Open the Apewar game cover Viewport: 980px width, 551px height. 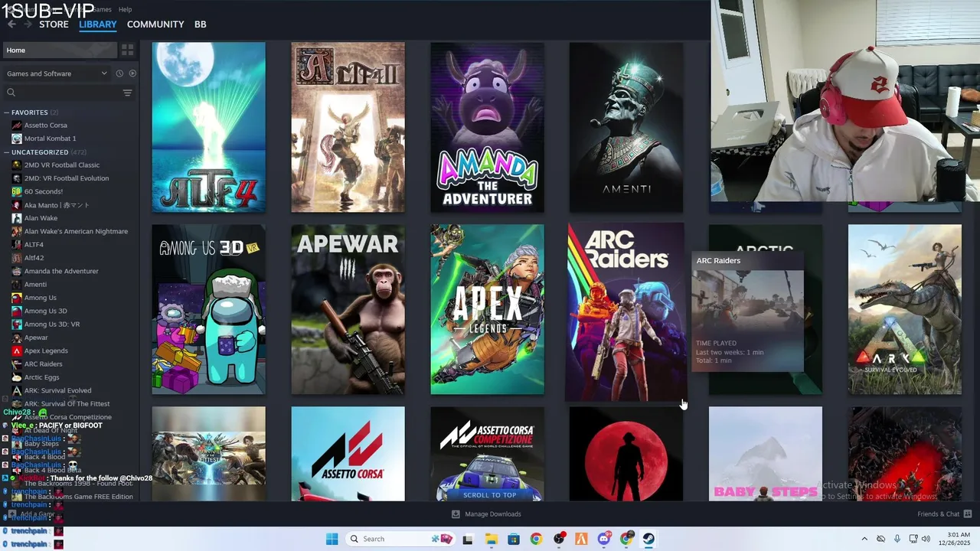pos(348,309)
